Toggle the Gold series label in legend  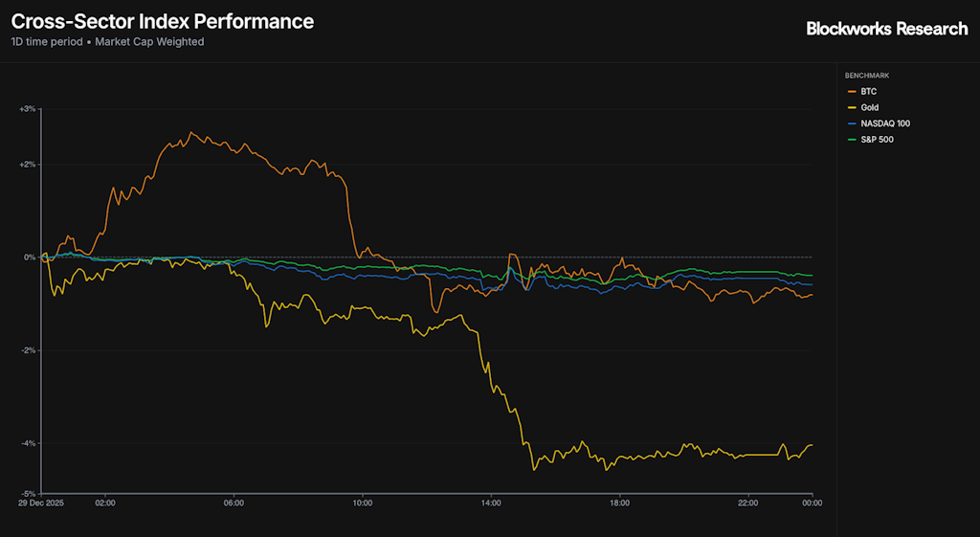tap(869, 108)
